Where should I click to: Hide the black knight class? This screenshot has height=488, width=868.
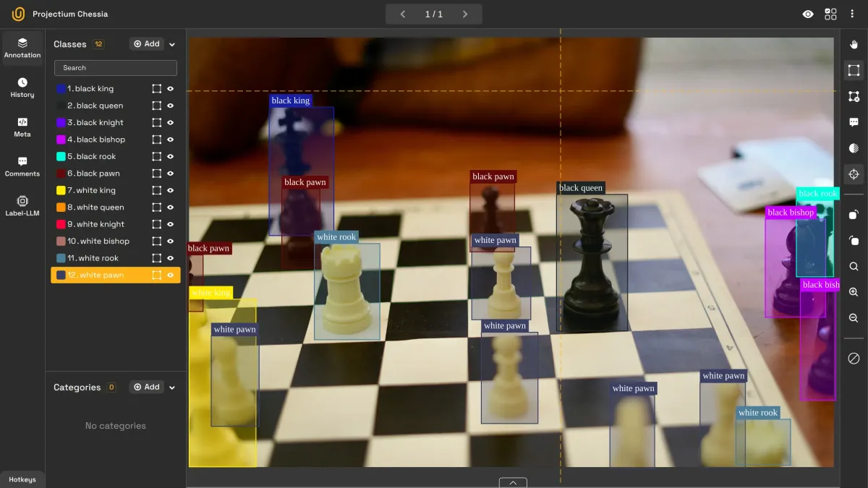pyautogui.click(x=171, y=123)
